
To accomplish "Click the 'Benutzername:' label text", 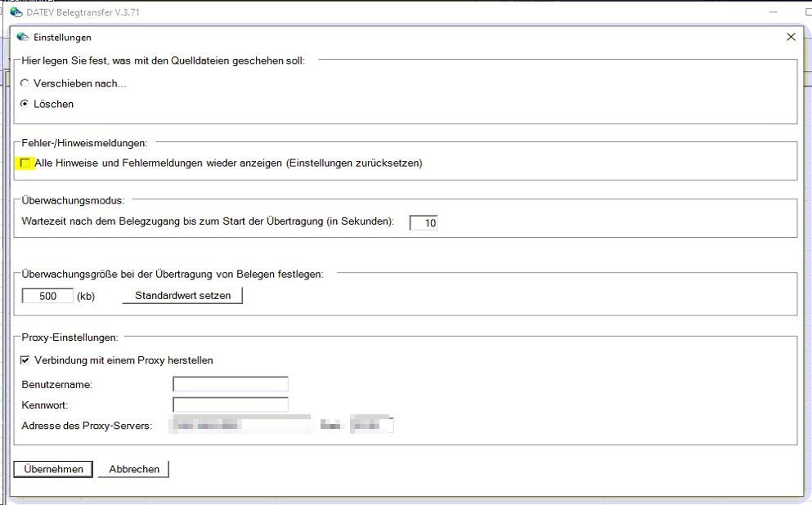I will click(x=57, y=385).
